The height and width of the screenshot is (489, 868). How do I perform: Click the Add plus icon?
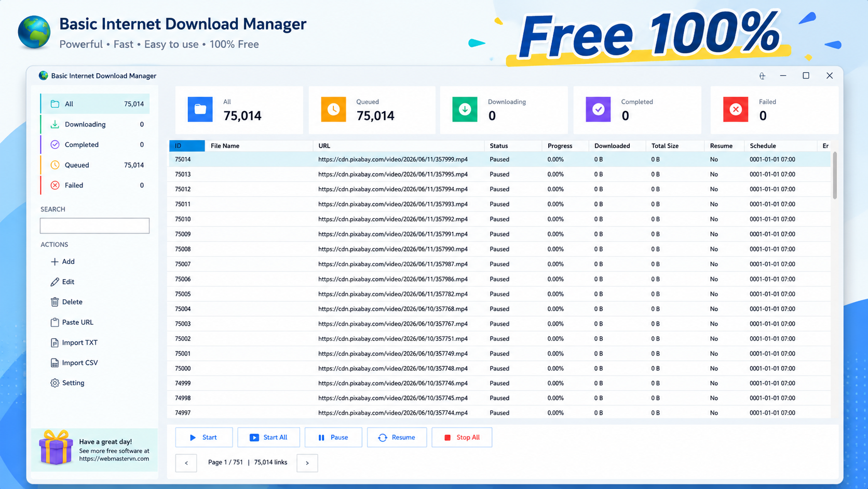pos(55,261)
